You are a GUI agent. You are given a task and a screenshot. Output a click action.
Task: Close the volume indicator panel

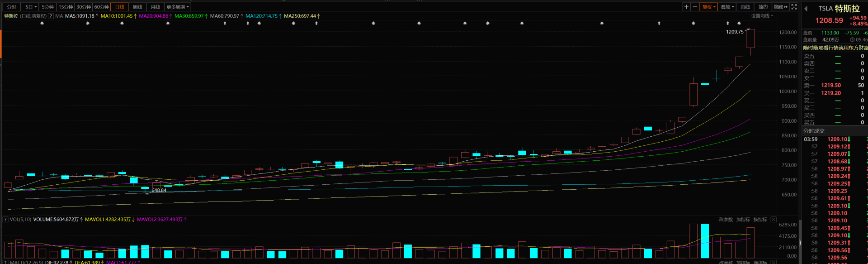click(x=774, y=219)
